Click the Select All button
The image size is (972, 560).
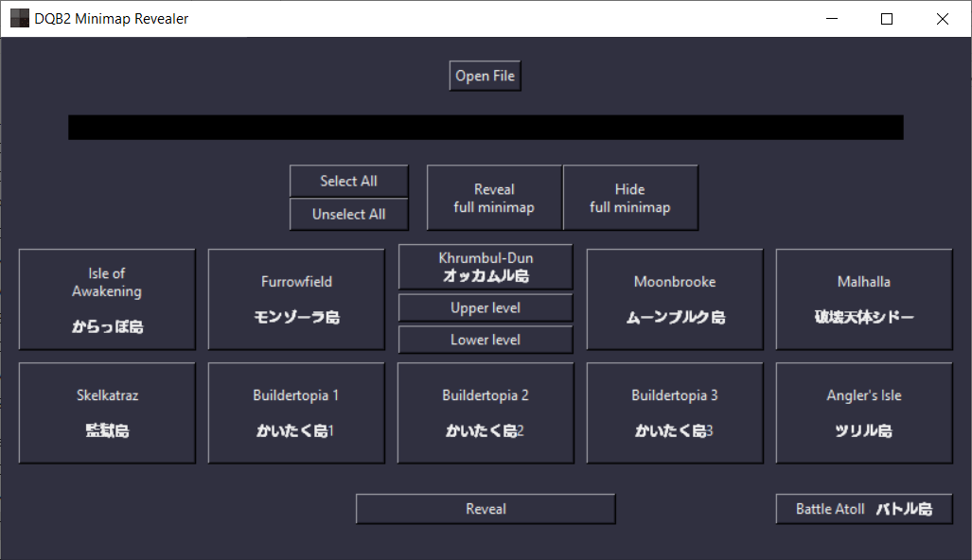point(348,181)
